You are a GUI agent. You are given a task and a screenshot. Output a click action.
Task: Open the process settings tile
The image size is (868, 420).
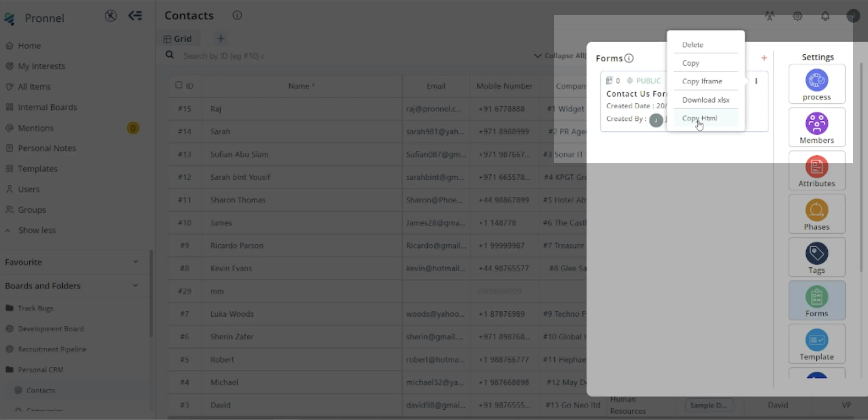click(817, 84)
